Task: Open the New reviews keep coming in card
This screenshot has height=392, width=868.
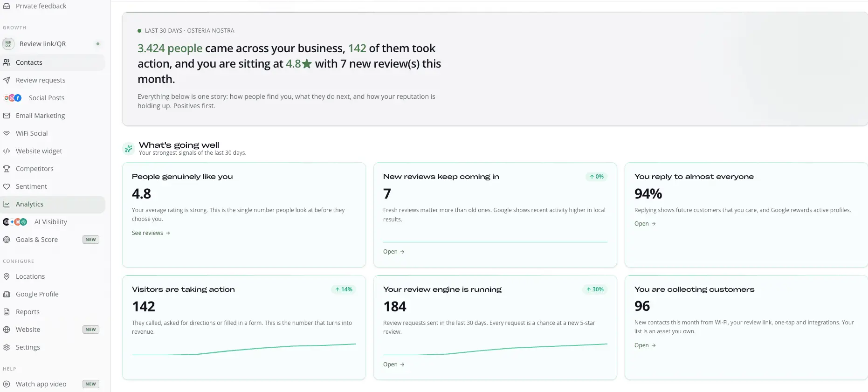Action: pyautogui.click(x=394, y=252)
